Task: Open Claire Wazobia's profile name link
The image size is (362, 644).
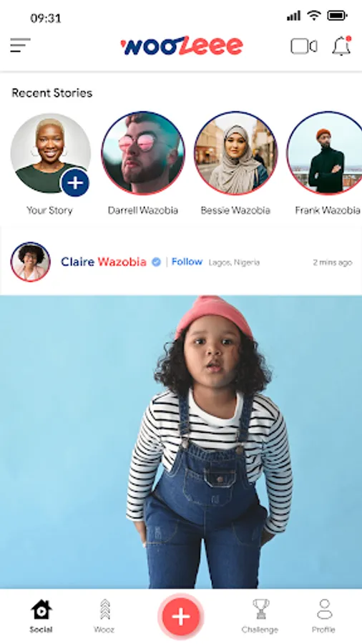Action: pyautogui.click(x=104, y=262)
